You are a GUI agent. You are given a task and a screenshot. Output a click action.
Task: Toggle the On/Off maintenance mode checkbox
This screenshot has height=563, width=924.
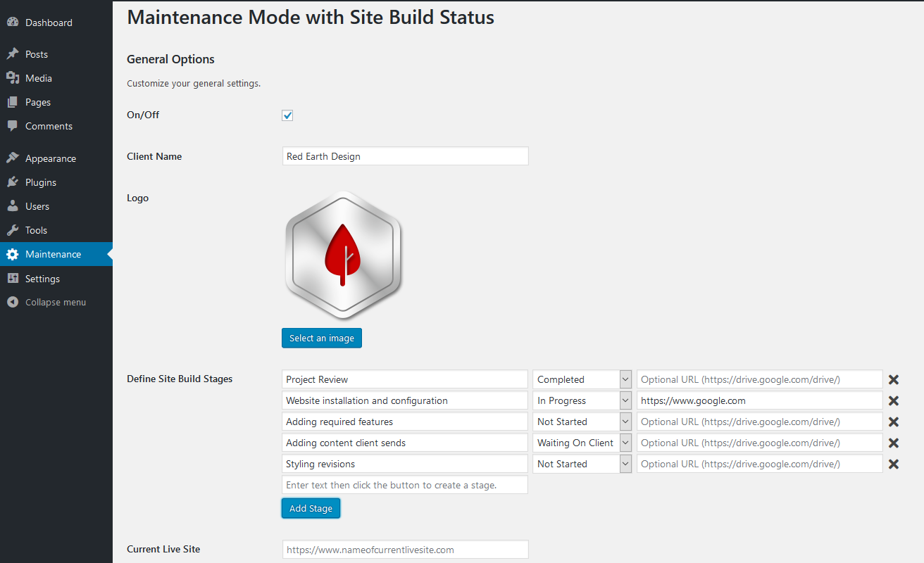(x=287, y=115)
